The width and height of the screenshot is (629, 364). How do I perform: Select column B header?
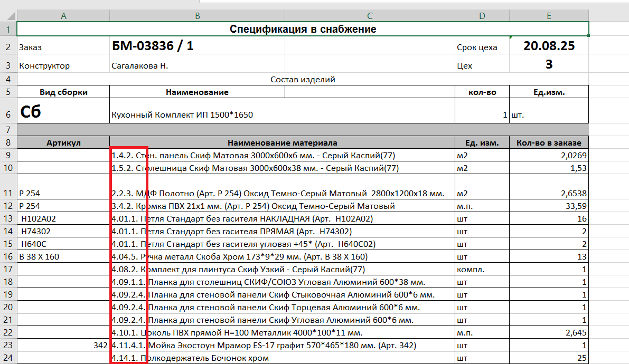(x=197, y=16)
